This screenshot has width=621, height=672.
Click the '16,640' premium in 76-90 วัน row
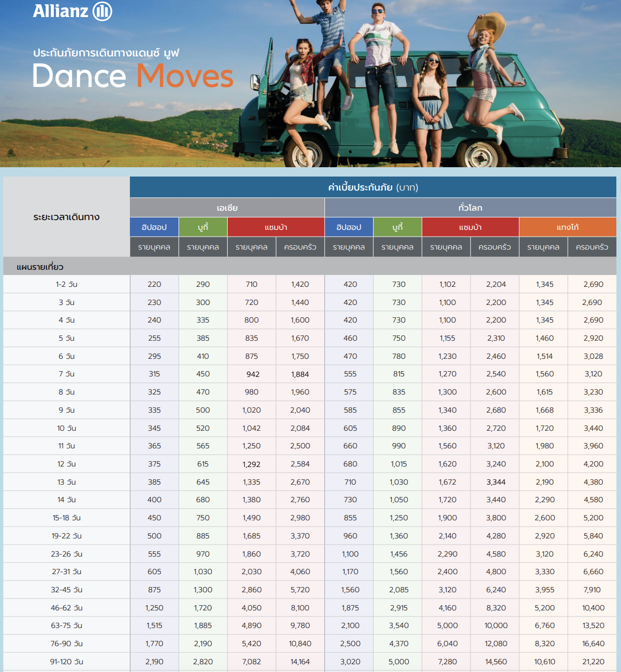click(593, 644)
